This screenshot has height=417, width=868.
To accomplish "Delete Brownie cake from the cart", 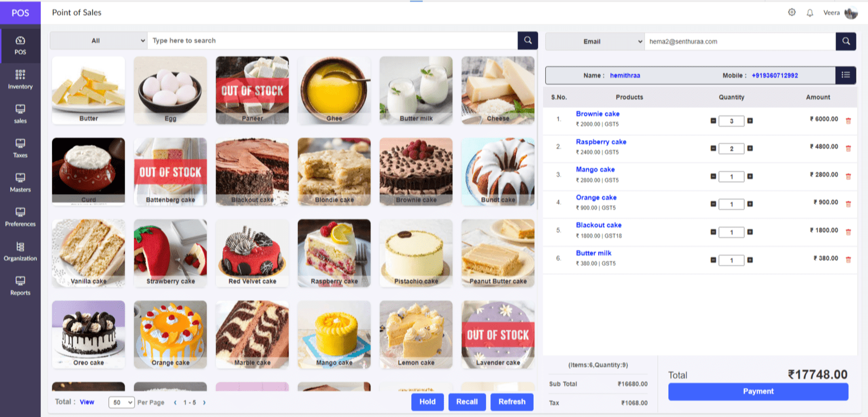I will coord(848,121).
